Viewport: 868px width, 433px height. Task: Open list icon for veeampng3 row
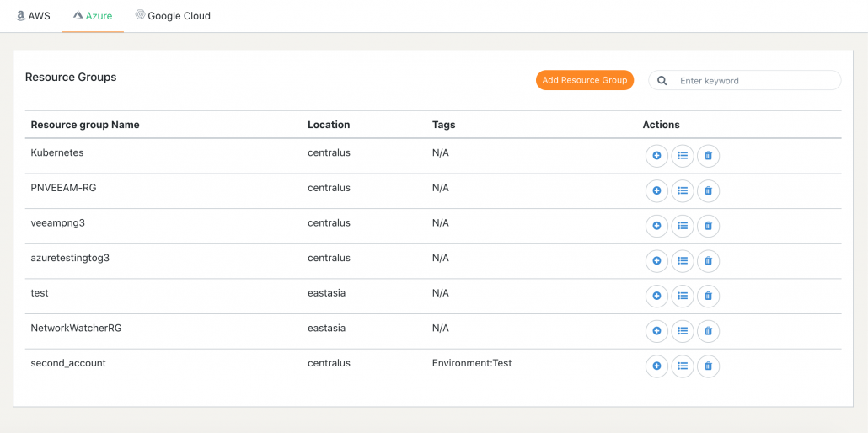coord(683,226)
